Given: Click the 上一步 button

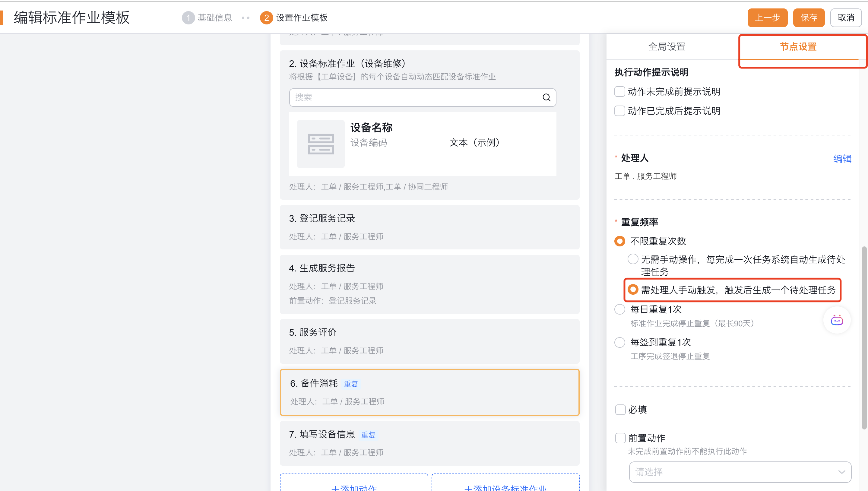Looking at the screenshot, I should [767, 17].
